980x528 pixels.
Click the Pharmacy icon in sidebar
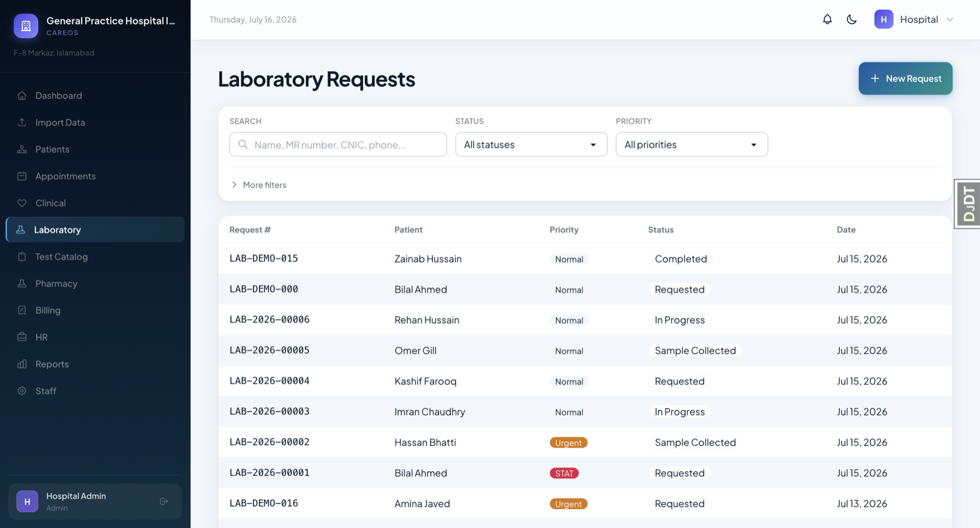click(x=22, y=284)
